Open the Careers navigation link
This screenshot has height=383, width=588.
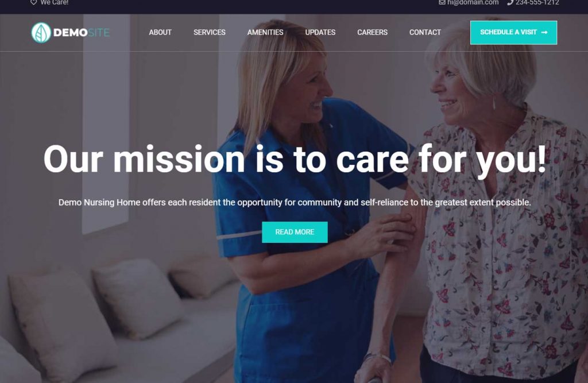[372, 32]
